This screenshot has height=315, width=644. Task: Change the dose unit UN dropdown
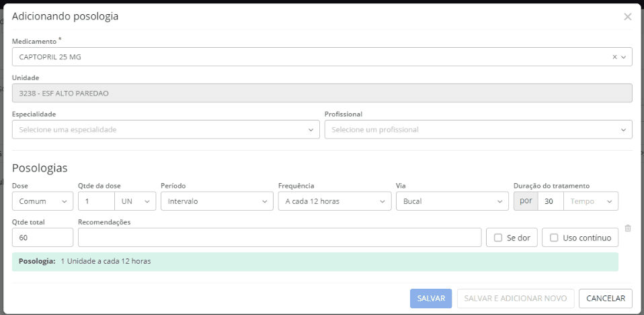pyautogui.click(x=135, y=201)
